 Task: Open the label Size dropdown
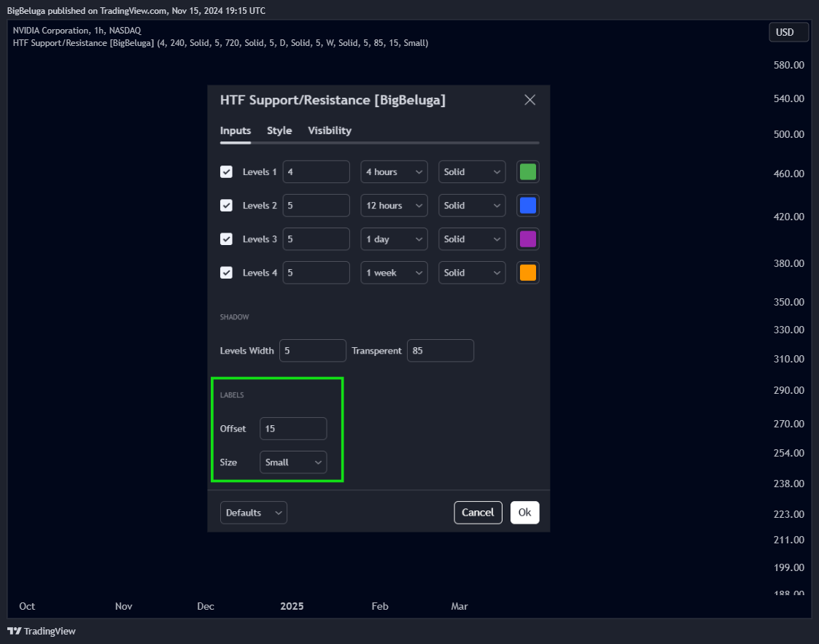coord(293,462)
